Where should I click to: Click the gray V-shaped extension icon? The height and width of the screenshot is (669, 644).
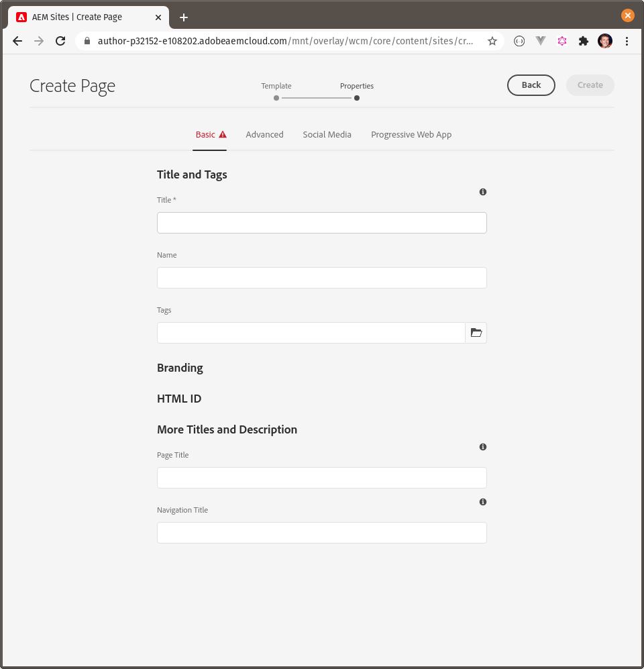(541, 41)
